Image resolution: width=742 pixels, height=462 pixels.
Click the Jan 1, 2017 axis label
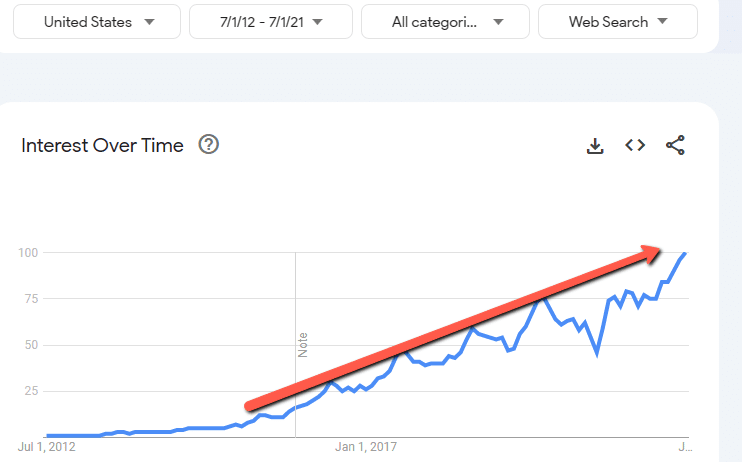364,445
